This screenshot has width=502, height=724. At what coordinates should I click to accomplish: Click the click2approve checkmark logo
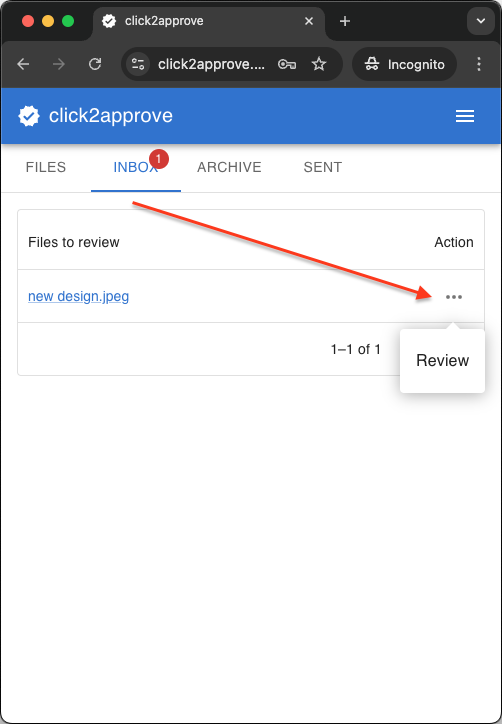click(29, 116)
